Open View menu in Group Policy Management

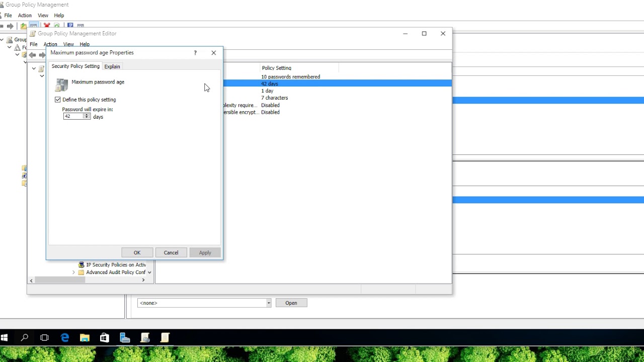pyautogui.click(x=43, y=16)
